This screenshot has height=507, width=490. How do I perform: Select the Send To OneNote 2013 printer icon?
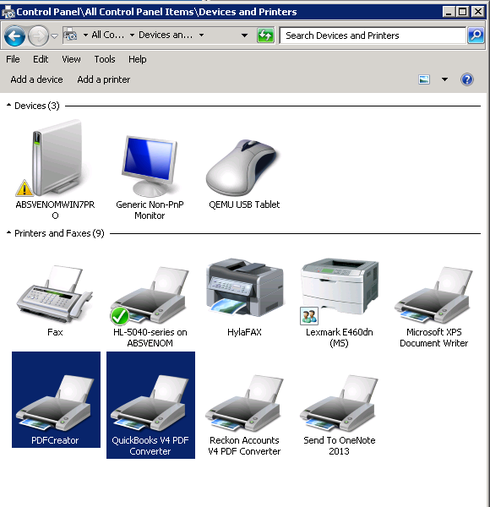click(x=338, y=403)
